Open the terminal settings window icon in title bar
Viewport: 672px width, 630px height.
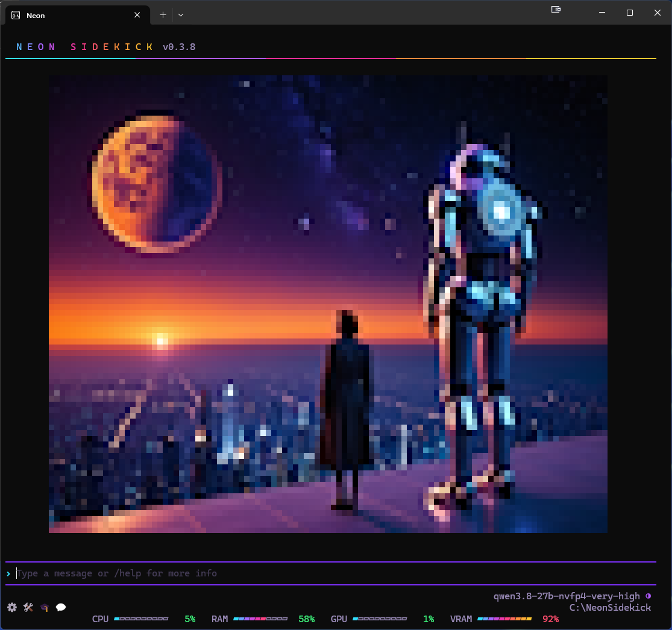(556, 10)
